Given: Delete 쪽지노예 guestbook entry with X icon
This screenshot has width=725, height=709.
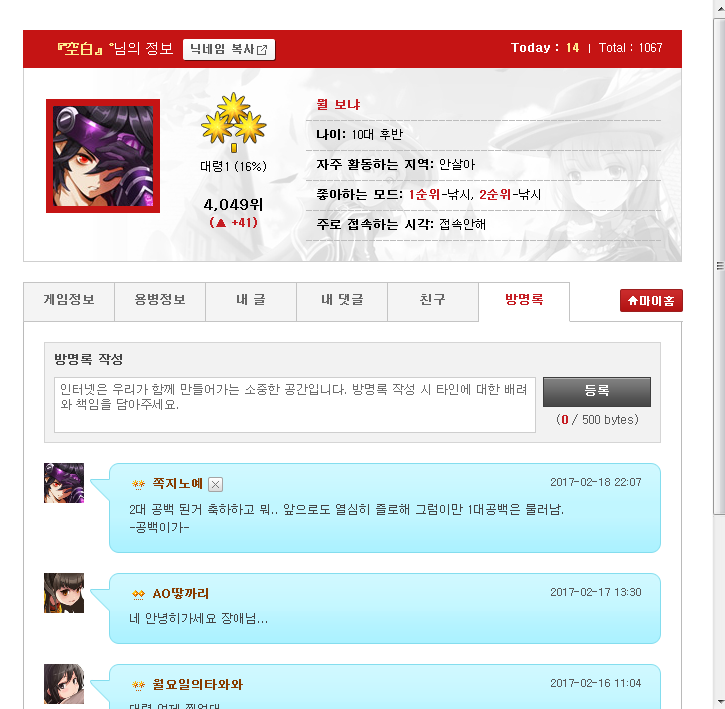Looking at the screenshot, I should tap(215, 484).
